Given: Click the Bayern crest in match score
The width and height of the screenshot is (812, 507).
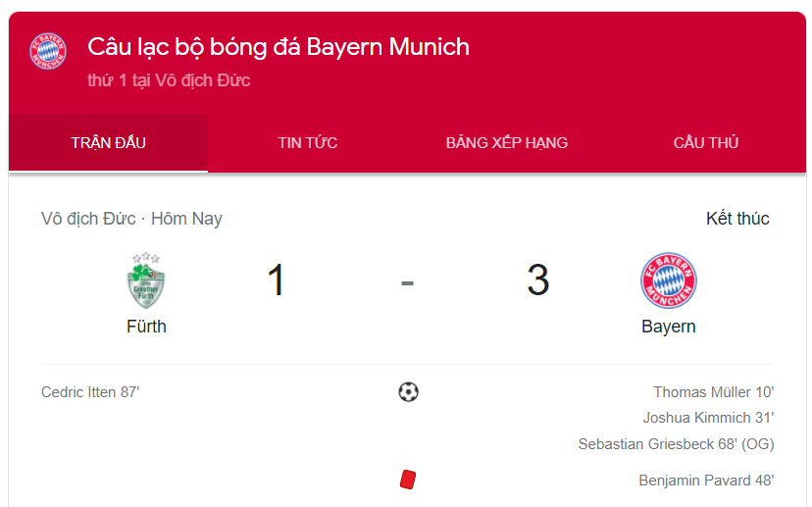Looking at the screenshot, I should [669, 280].
